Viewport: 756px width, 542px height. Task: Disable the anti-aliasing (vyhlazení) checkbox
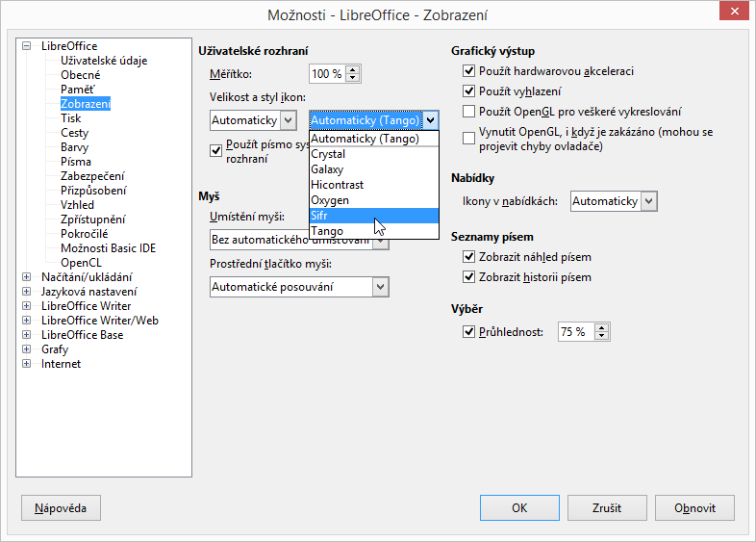(469, 91)
